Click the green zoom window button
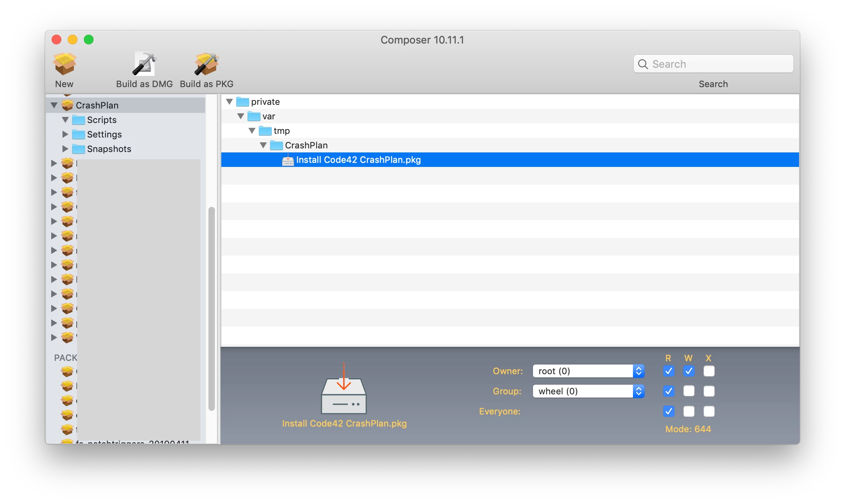The width and height of the screenshot is (845, 504). click(x=89, y=40)
